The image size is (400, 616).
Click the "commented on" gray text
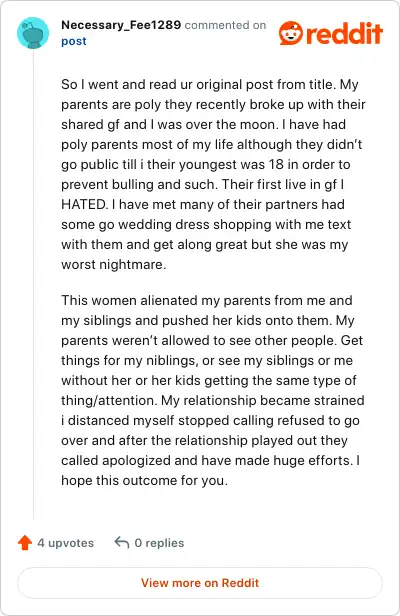[225, 25]
